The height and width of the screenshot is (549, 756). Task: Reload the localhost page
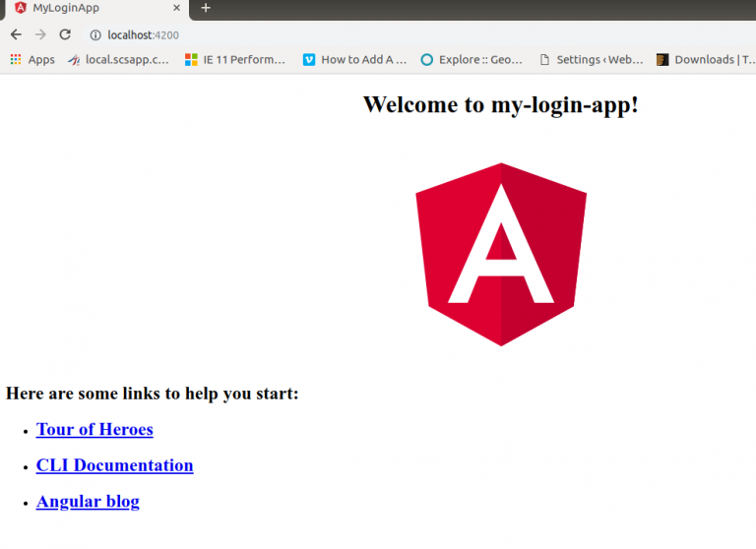click(65, 34)
